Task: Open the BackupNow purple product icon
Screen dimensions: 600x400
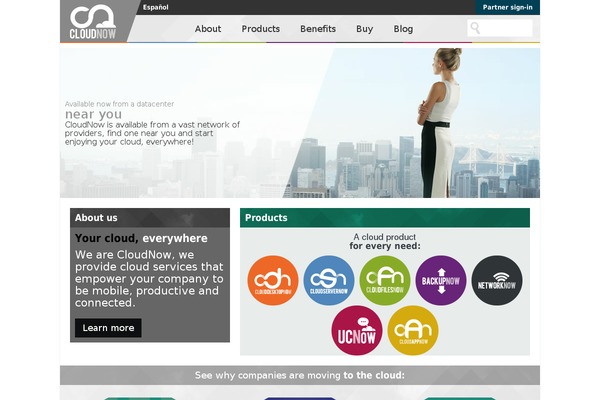Action: tap(441, 281)
